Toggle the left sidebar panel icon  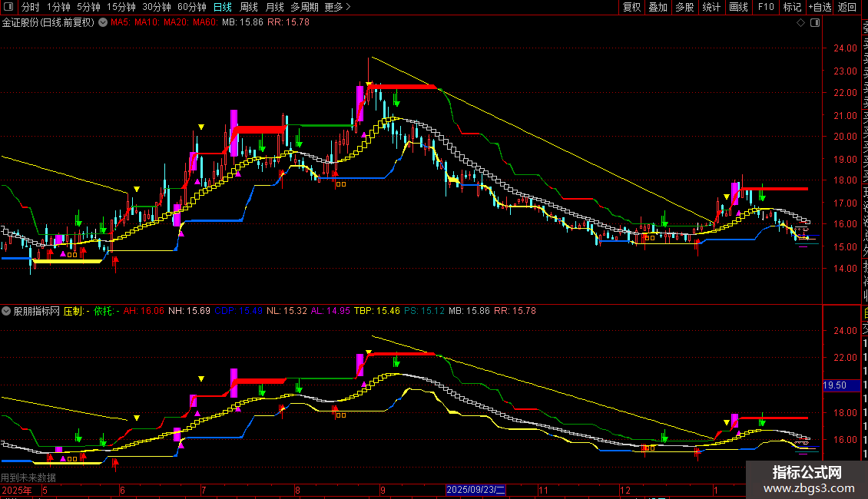8,7
